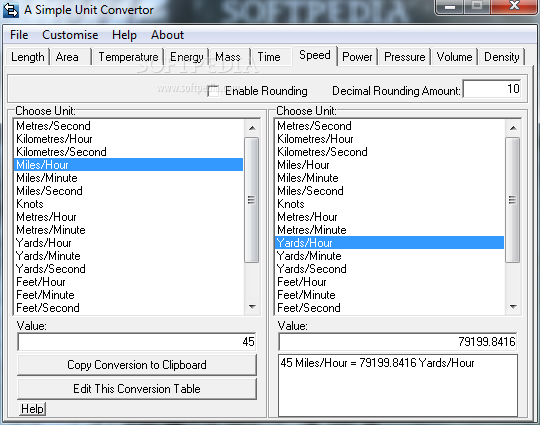Open the Customise menu
Viewport: 540px width, 425px height.
[70, 35]
